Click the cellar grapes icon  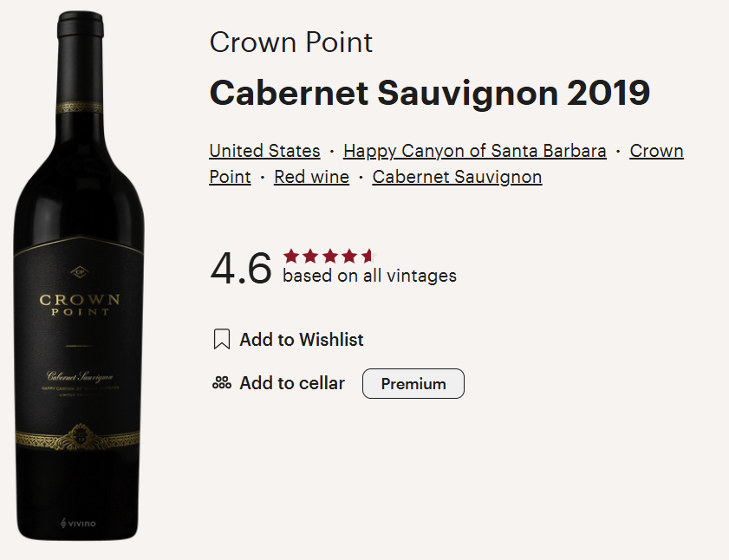(222, 383)
